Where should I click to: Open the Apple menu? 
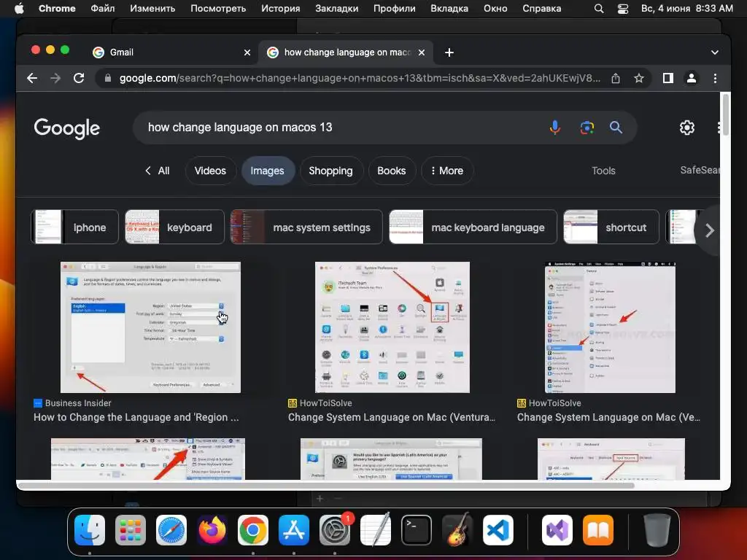19,9
